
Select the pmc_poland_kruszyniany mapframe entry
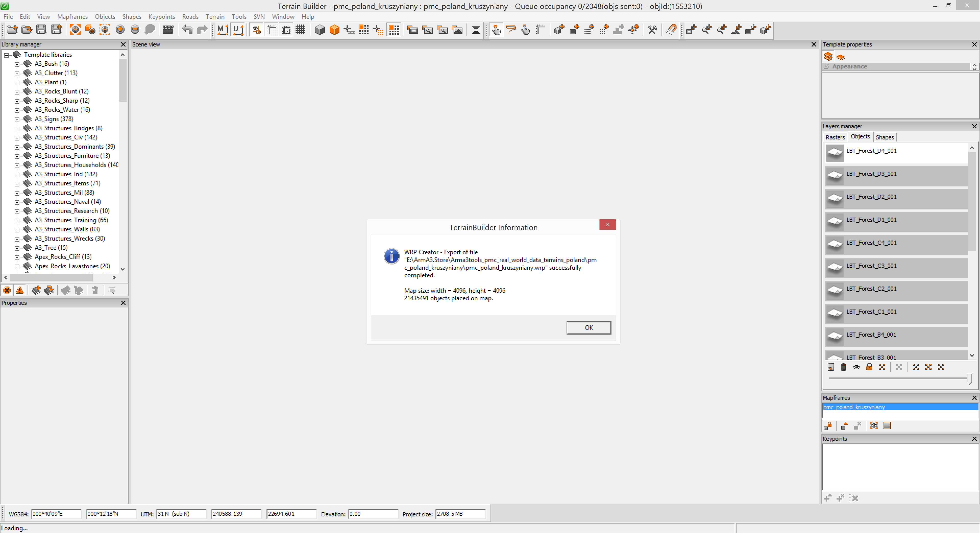point(900,407)
